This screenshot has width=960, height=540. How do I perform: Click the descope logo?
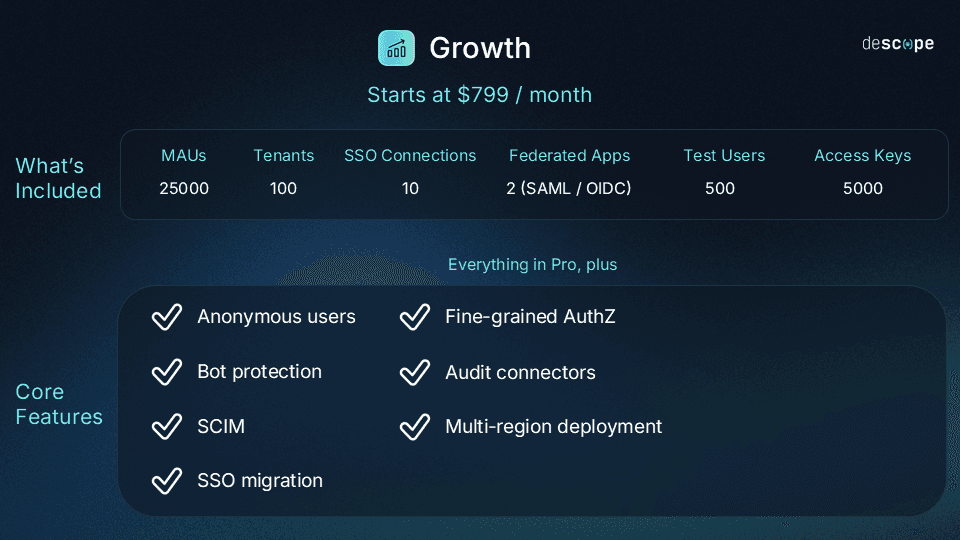pyautogui.click(x=898, y=43)
